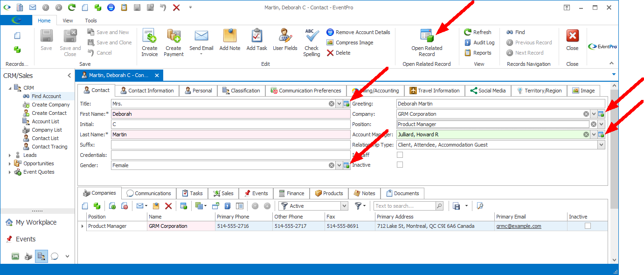Open the Contact Information tab
The height and width of the screenshot is (275, 644).
(146, 91)
